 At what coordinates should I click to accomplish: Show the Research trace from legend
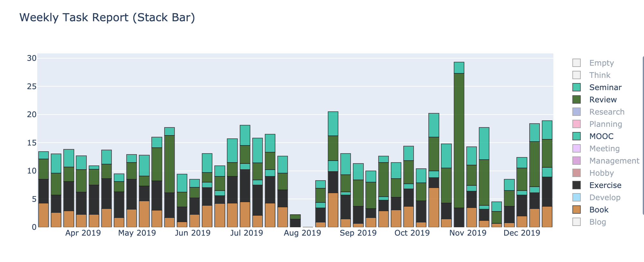606,112
